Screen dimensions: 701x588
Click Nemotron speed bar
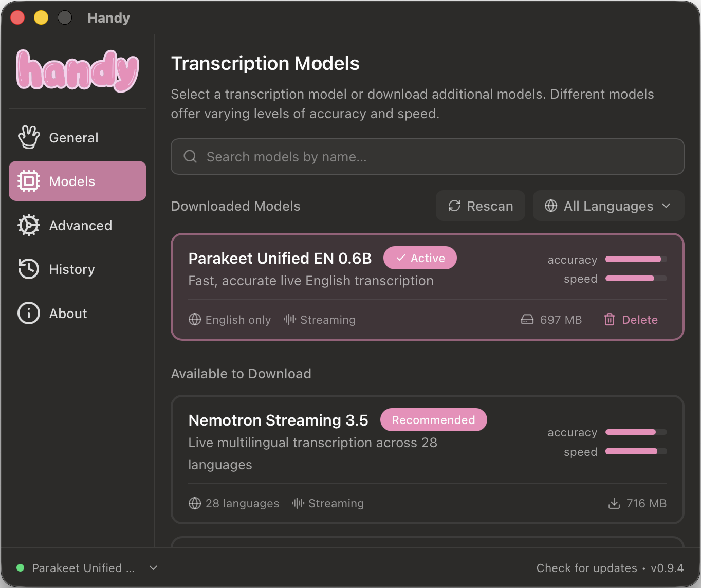coord(636,451)
